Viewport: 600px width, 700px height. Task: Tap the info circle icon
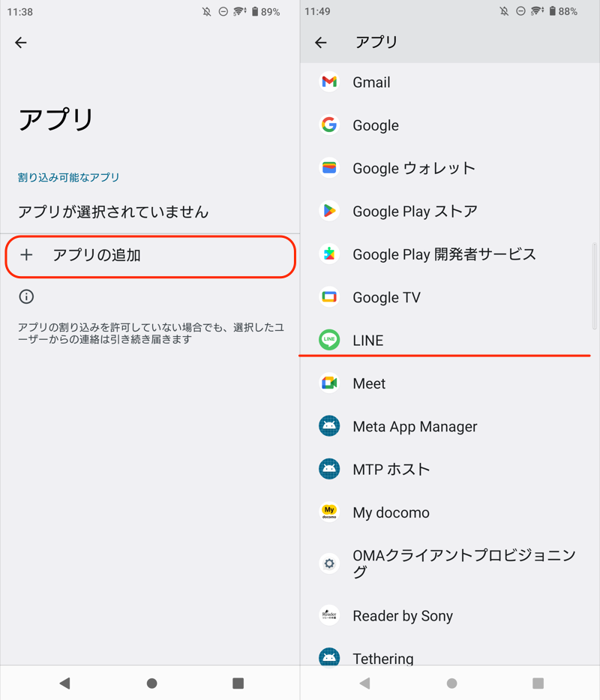pyautogui.click(x=26, y=297)
